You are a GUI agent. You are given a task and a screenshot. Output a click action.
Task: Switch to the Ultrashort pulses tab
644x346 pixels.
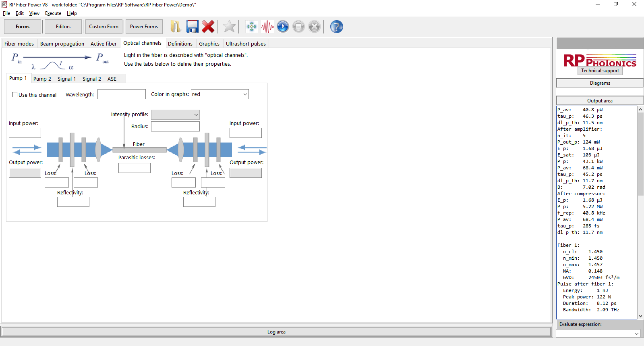click(246, 44)
